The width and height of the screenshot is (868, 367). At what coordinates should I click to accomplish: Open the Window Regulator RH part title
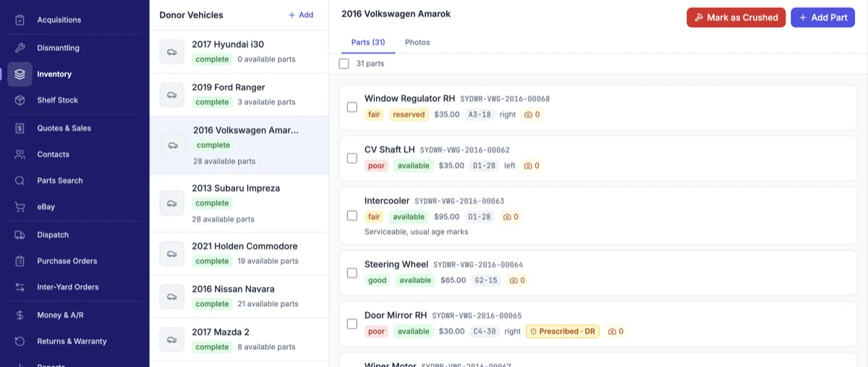point(409,98)
